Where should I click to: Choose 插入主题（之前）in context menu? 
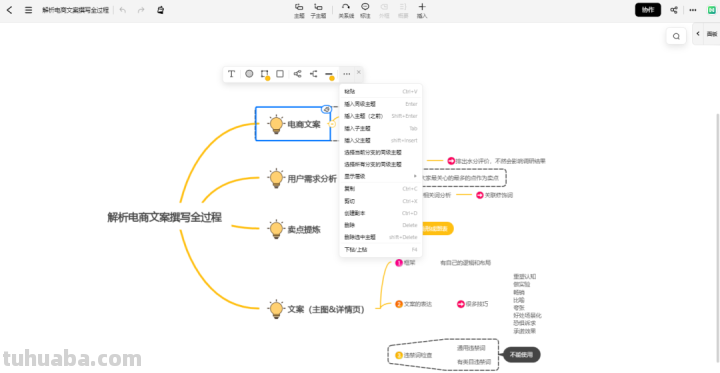(381, 116)
